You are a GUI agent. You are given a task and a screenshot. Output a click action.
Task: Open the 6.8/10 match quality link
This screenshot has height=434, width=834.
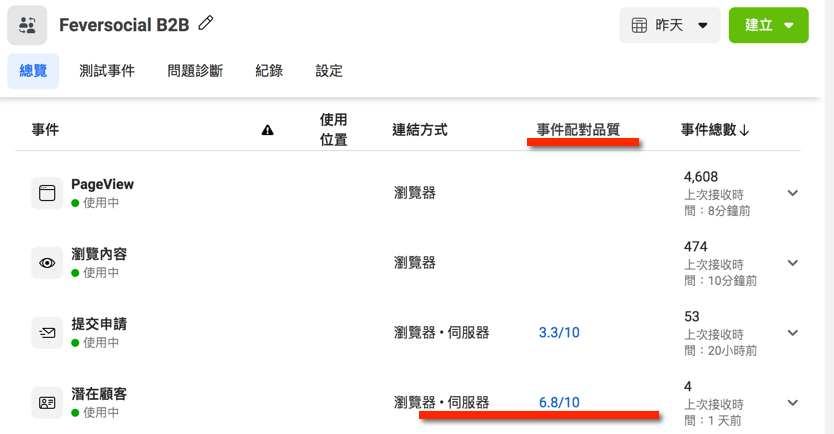point(559,403)
